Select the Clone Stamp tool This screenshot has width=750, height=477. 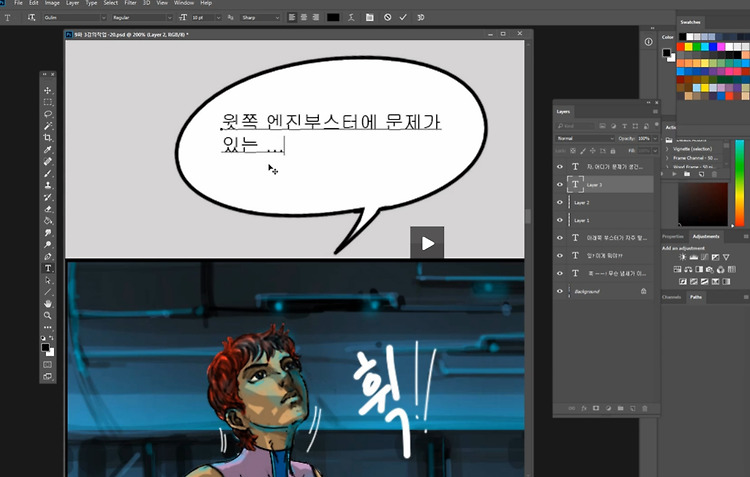48,186
